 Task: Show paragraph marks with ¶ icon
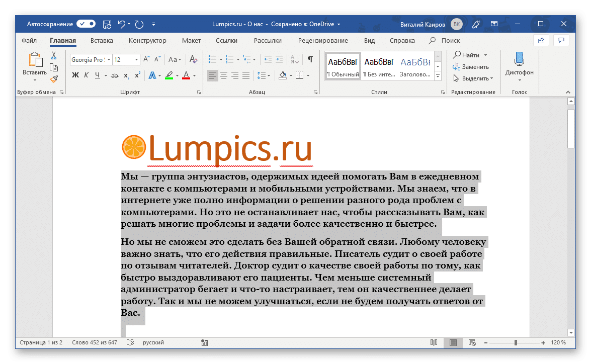[310, 59]
